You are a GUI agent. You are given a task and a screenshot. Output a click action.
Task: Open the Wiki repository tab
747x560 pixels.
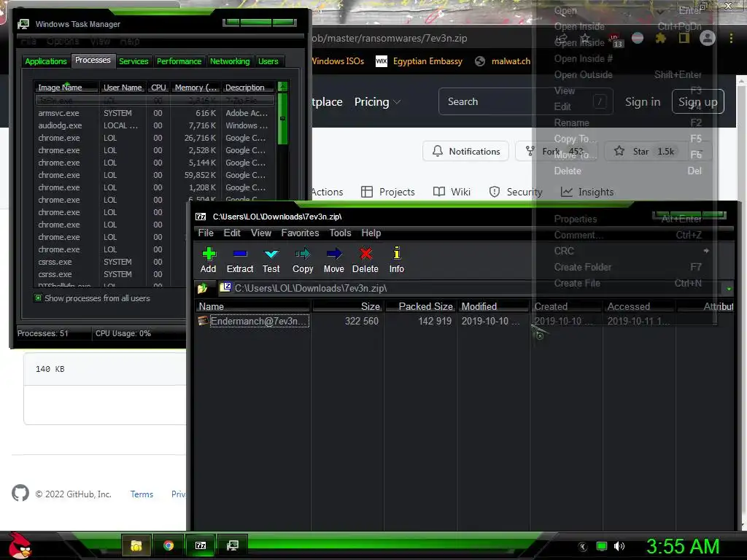pyautogui.click(x=452, y=192)
